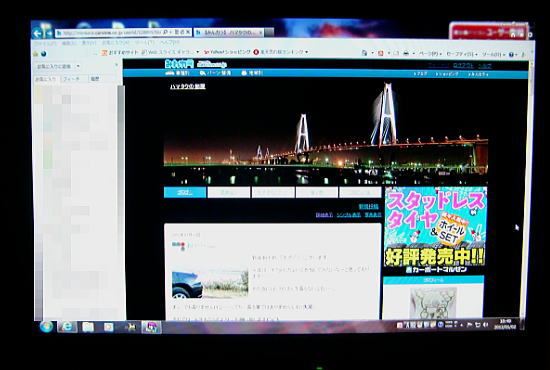
Task: Open the folder icon on the taskbar
Action: [x=88, y=327]
